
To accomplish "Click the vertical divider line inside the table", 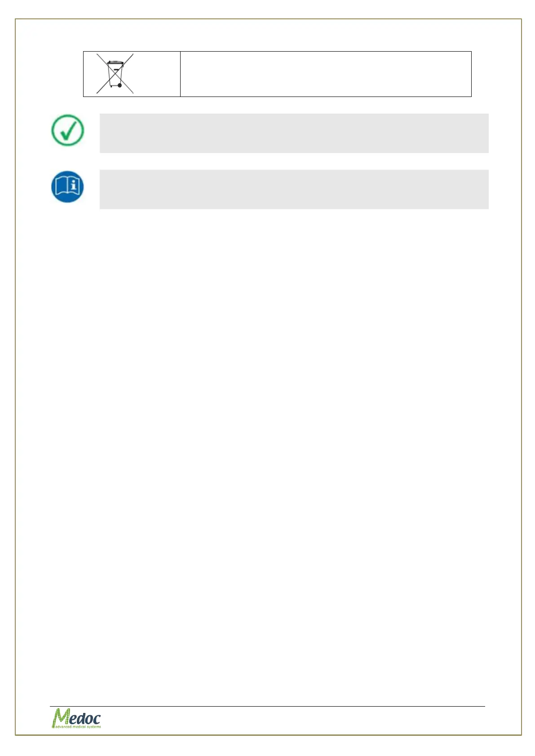I will 180,74.
